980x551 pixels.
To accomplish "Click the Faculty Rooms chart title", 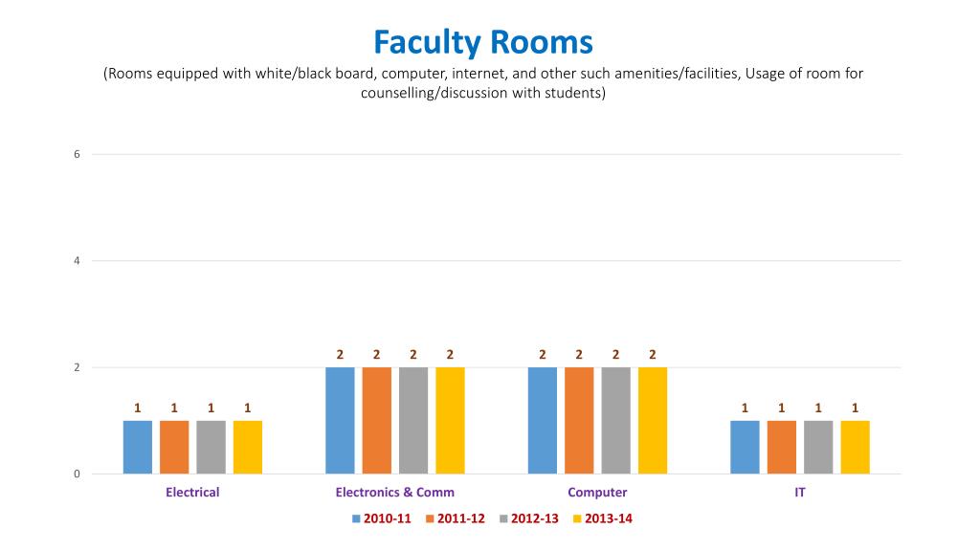I will click(483, 43).
